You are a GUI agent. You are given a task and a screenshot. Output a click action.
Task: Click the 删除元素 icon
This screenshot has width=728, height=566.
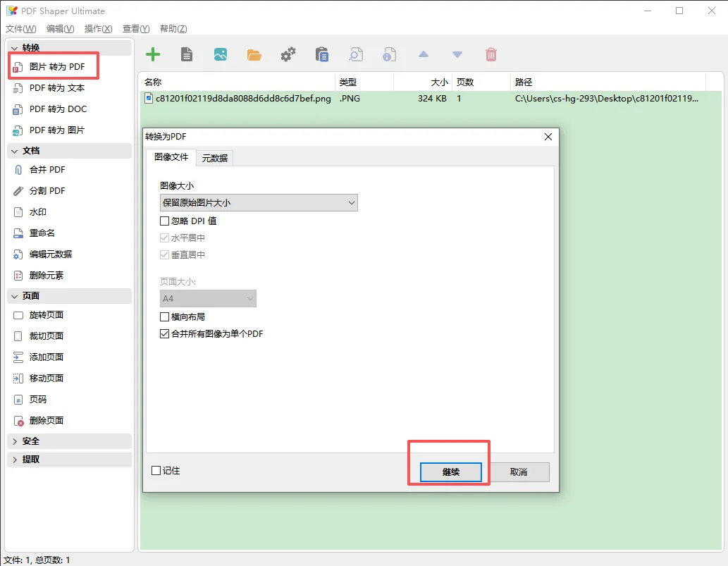point(18,276)
